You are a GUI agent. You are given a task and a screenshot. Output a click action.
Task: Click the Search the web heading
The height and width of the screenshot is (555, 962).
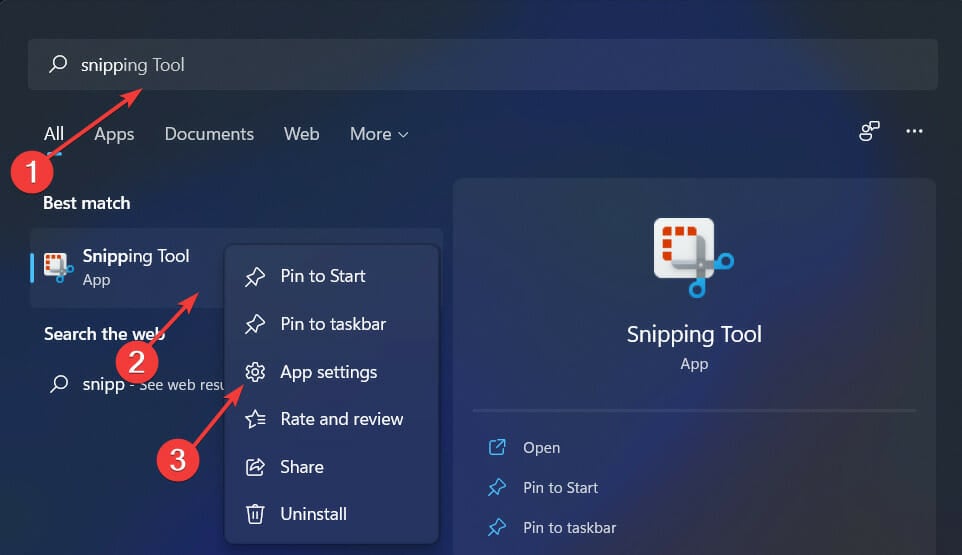[104, 334]
